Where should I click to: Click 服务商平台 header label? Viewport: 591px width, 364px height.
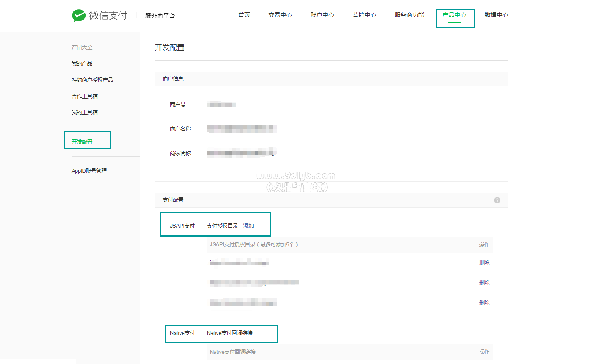[160, 16]
